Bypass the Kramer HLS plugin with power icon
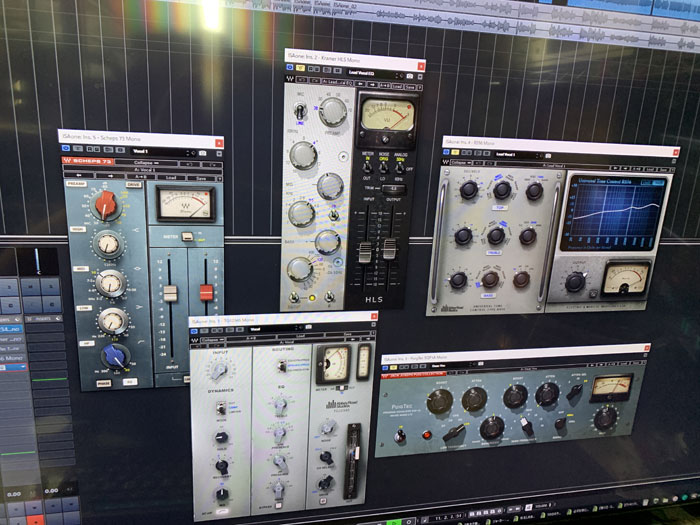The image size is (700, 525). [290, 67]
